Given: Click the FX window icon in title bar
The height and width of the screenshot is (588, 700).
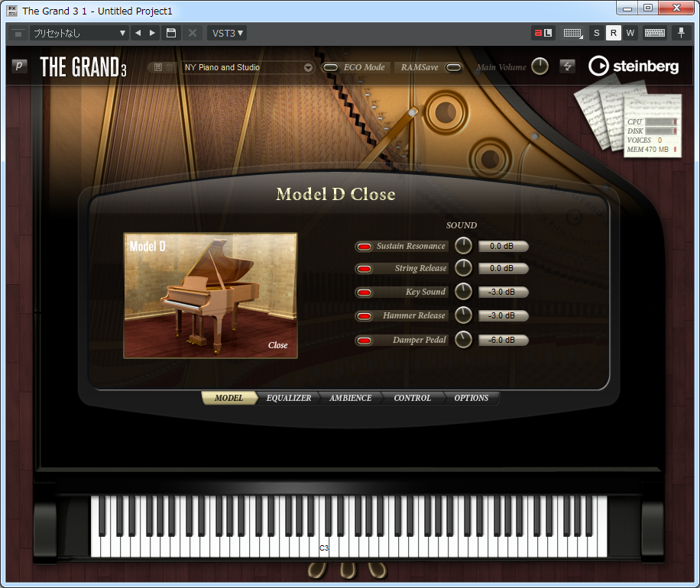Looking at the screenshot, I should (x=12, y=11).
